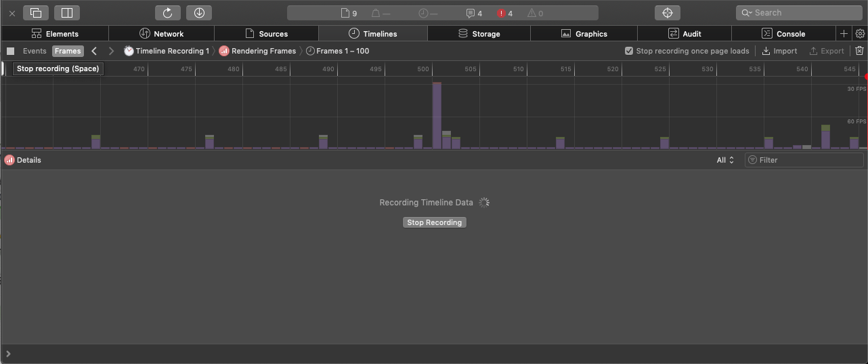Click the Filter input field
The height and width of the screenshot is (364, 868).
click(804, 160)
